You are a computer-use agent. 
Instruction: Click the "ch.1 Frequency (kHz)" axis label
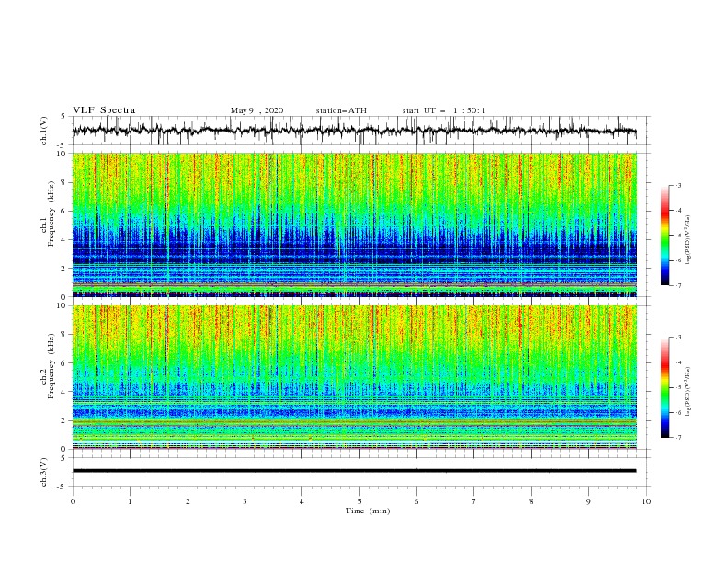tap(48, 214)
